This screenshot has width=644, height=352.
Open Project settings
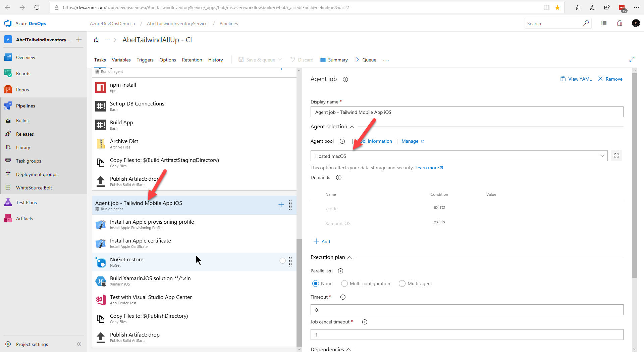(x=32, y=344)
